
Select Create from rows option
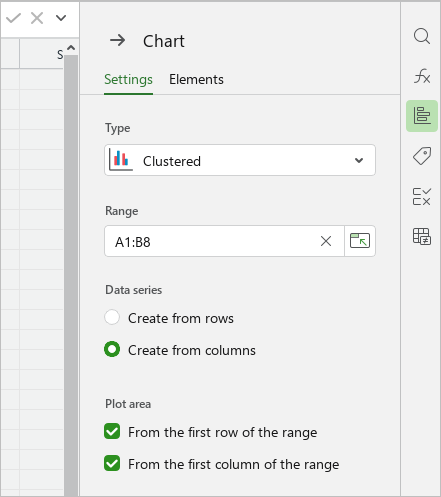coord(169,318)
